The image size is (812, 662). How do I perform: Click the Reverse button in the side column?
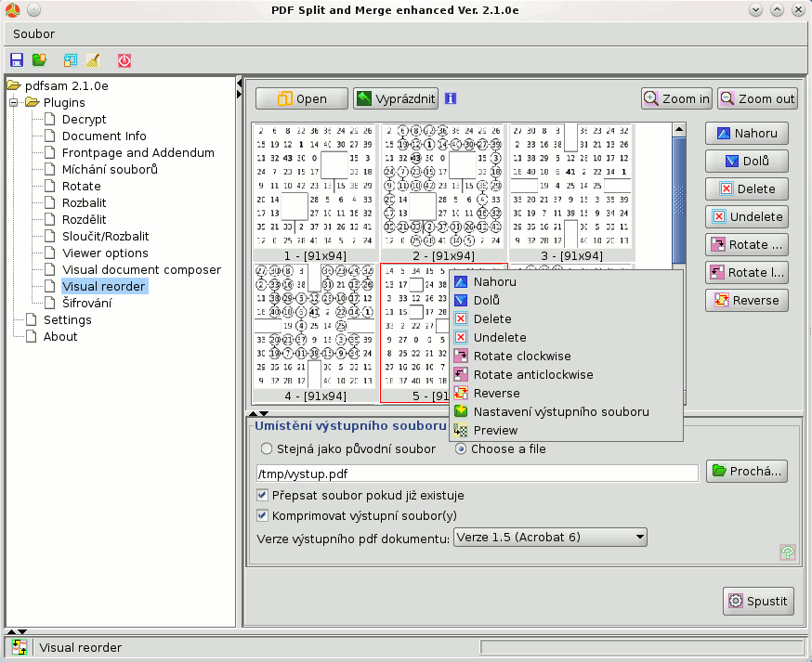[x=747, y=301]
